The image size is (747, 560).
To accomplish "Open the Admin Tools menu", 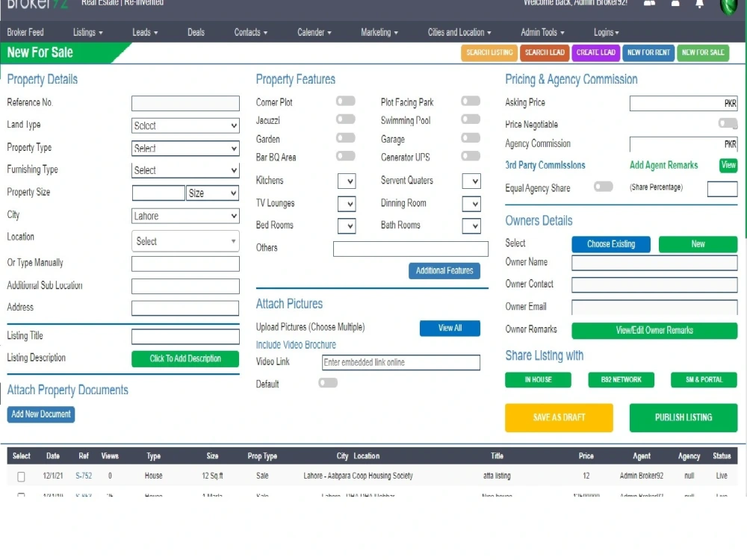I will point(542,32).
